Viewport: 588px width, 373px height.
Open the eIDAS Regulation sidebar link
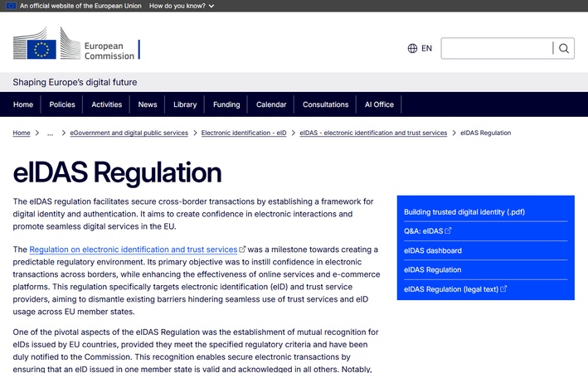point(432,269)
